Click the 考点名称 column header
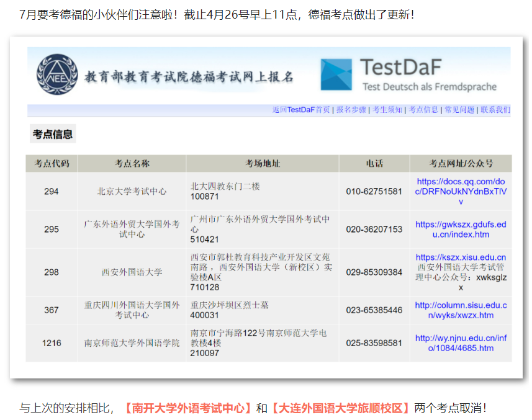The width and height of the screenshot is (532, 420). (132, 164)
